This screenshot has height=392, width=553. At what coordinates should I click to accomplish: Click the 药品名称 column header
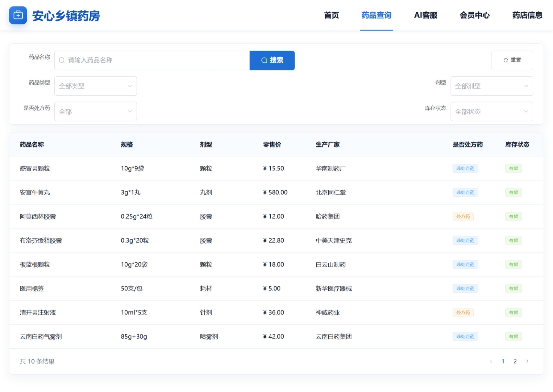pos(32,145)
